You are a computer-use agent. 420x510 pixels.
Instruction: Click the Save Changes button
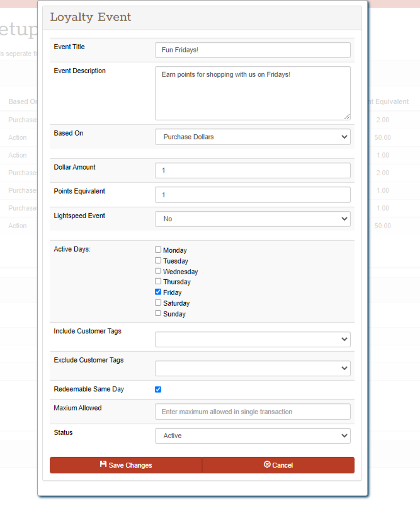pos(126,465)
